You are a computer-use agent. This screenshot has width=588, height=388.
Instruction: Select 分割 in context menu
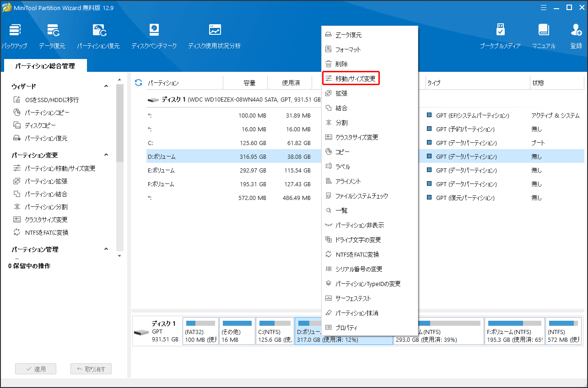[370, 123]
